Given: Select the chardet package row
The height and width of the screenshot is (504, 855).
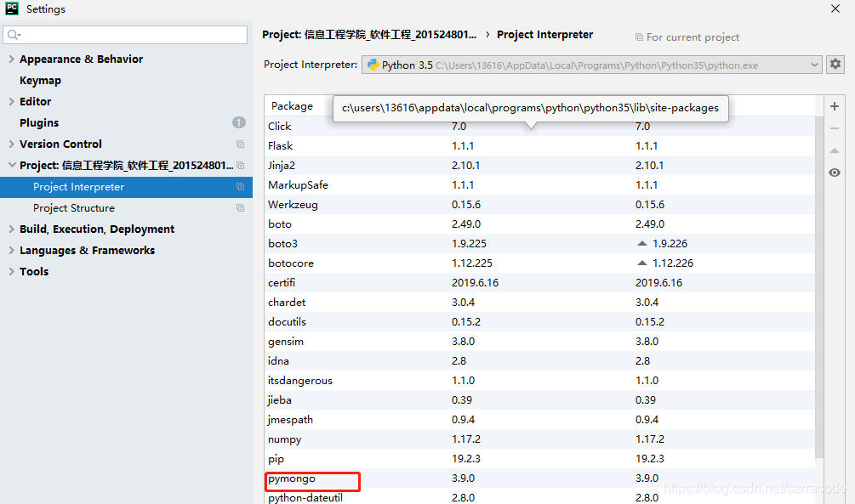Looking at the screenshot, I should coord(540,303).
